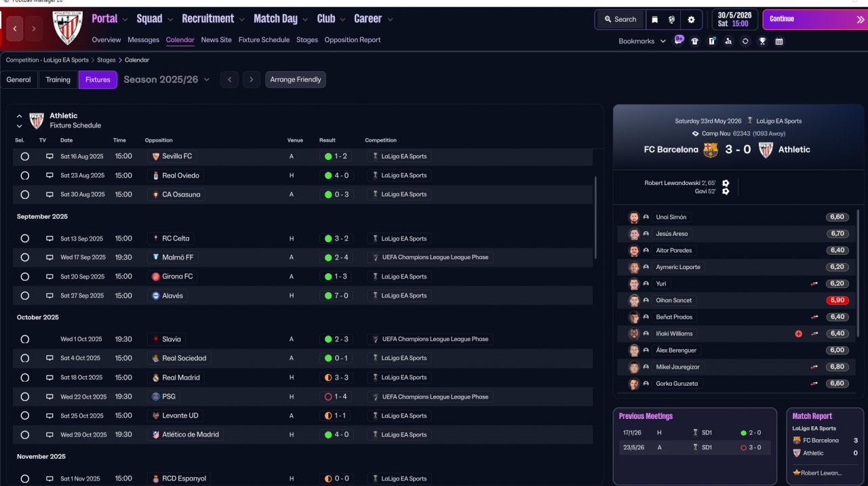The height and width of the screenshot is (486, 868).
Task: Open the Squad dropdown menu
Action: pos(155,19)
